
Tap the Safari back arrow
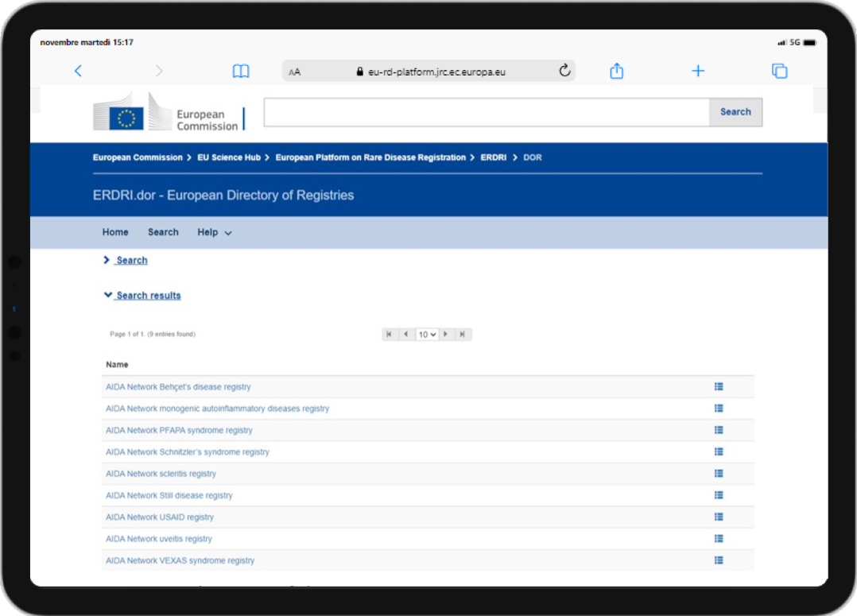tap(78, 71)
